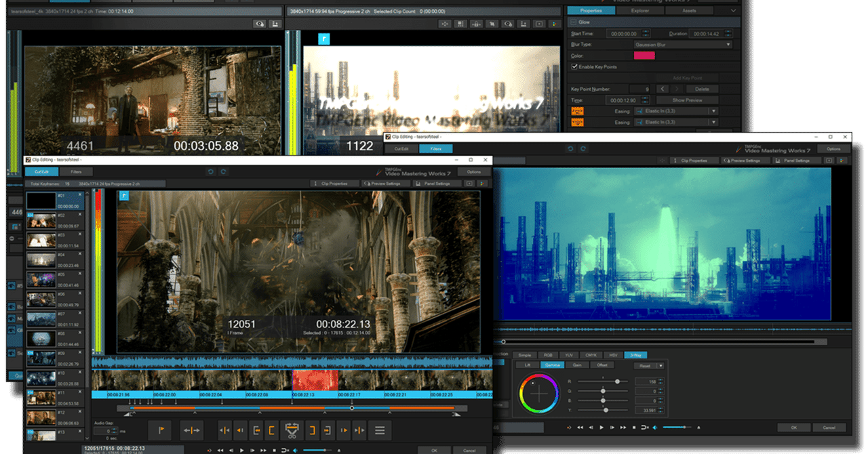The width and height of the screenshot is (868, 454).
Task: Open the Blur Type dropdown
Action: coord(683,45)
